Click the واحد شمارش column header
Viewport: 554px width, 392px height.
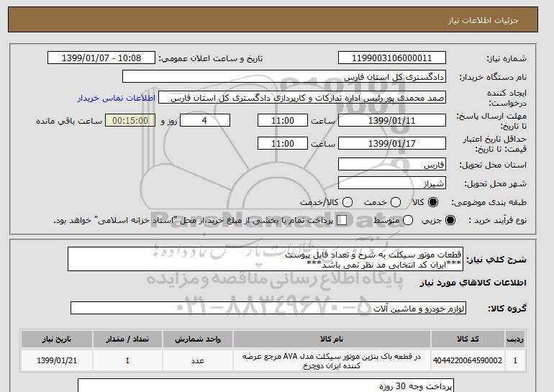[198, 339]
